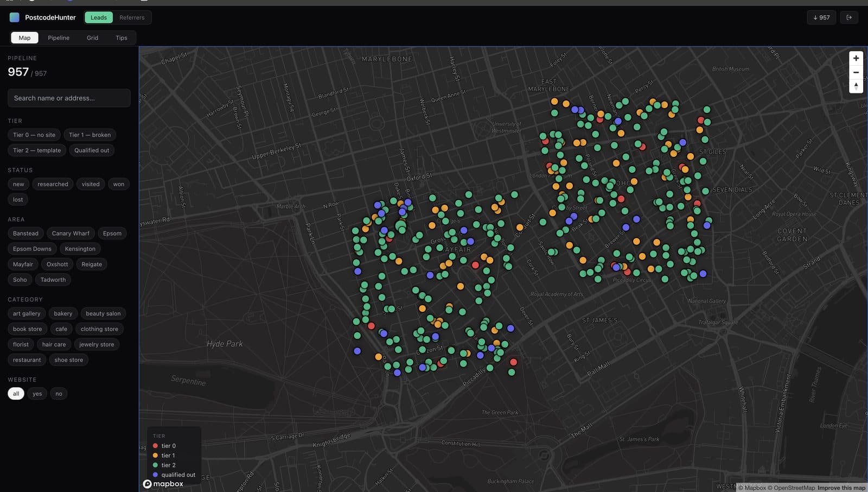
Task: Click the qualified out purple legend swatch
Action: click(x=155, y=475)
